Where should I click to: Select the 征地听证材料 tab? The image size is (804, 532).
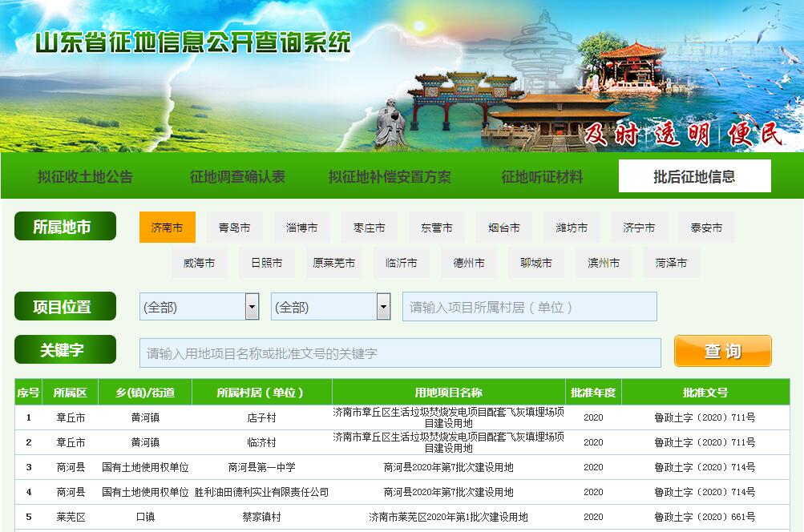click(542, 177)
